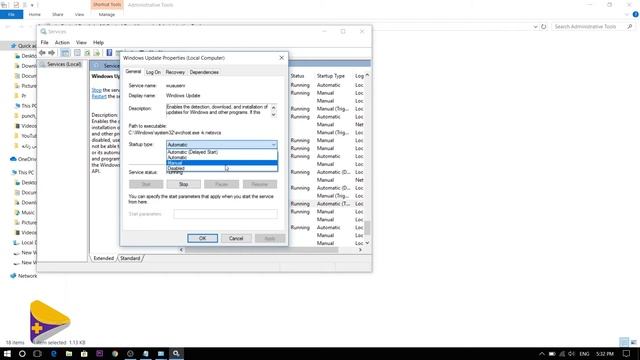
Task: Open the battery icon in system tray
Action: (552, 354)
